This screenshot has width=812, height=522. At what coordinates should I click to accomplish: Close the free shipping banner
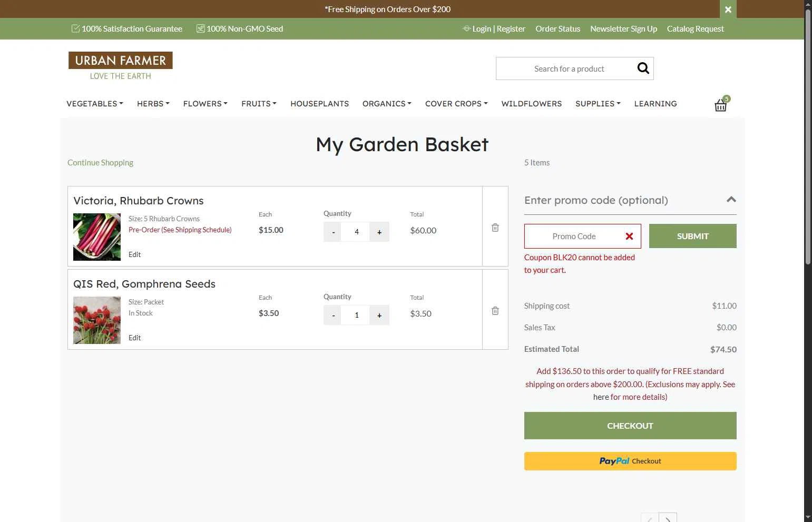728,9
